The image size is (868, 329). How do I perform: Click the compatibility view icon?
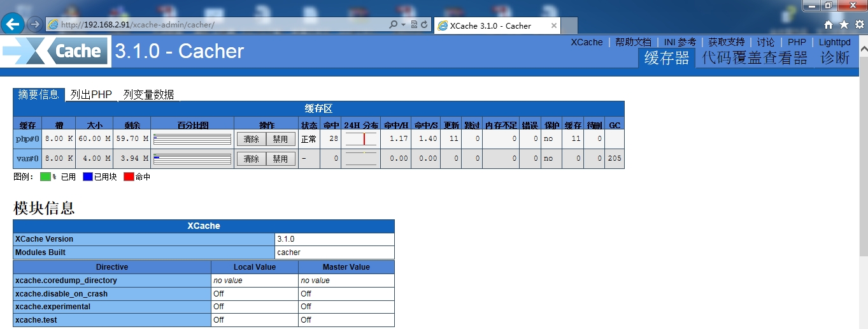pos(414,24)
